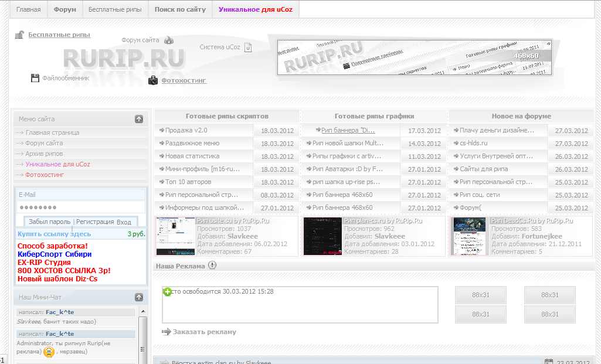Open the Способ заработка! ad link
The width and height of the screenshot is (601, 364).
click(x=53, y=246)
